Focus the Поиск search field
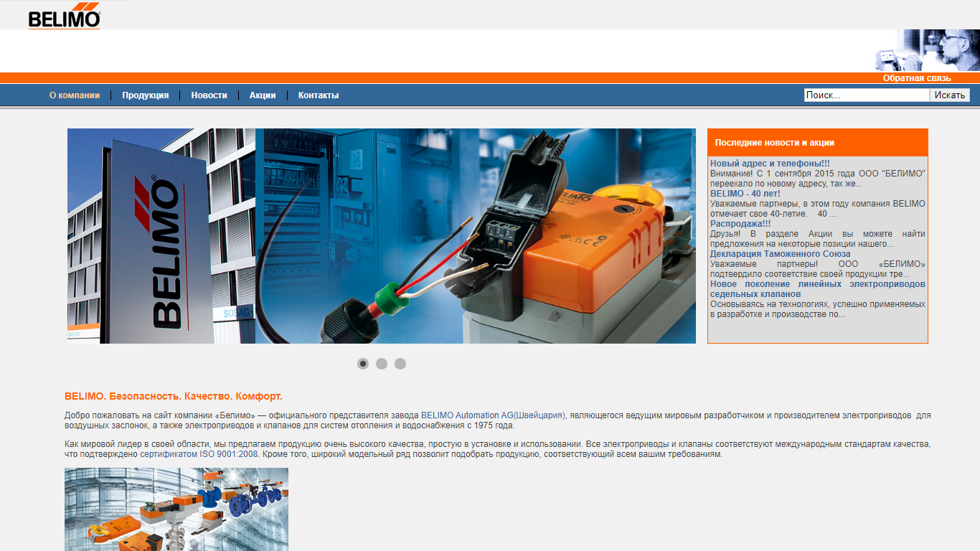Viewport: 980px width, 551px height. click(867, 95)
